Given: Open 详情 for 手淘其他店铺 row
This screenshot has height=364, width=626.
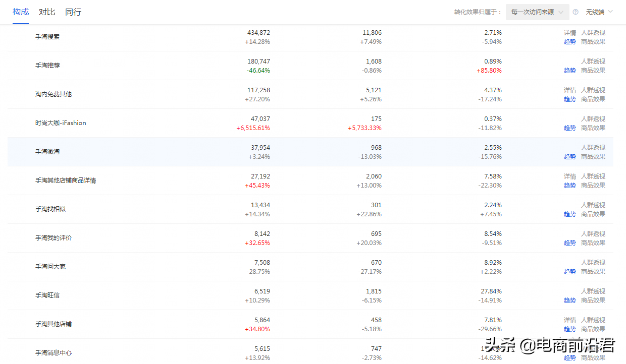Looking at the screenshot, I should click(x=569, y=320).
